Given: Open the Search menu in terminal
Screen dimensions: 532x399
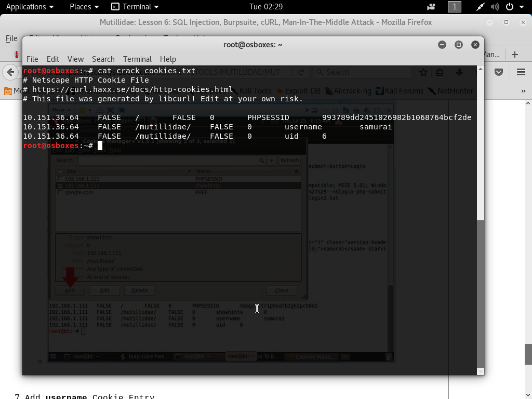Looking at the screenshot, I should [x=103, y=59].
